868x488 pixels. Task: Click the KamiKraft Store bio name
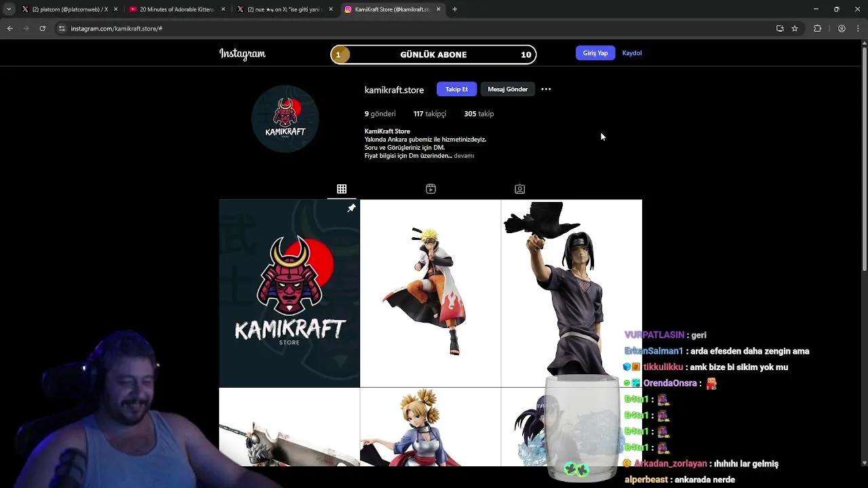(x=387, y=131)
